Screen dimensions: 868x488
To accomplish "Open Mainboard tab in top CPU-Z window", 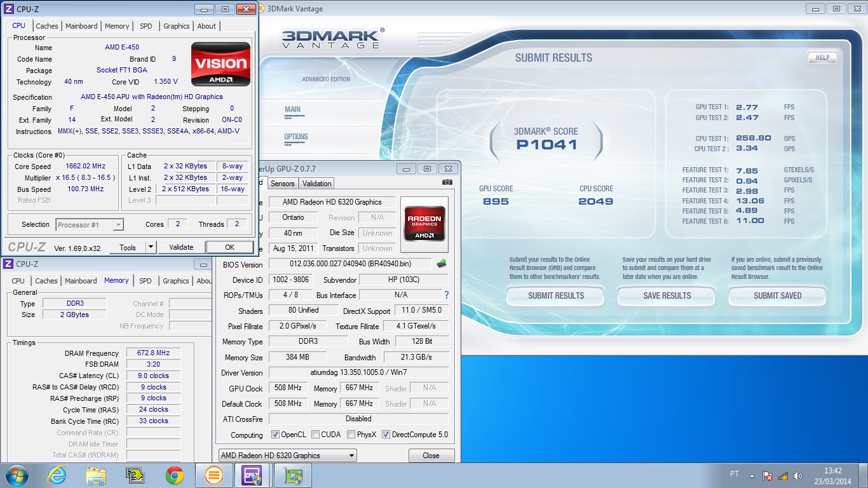I will click(81, 26).
